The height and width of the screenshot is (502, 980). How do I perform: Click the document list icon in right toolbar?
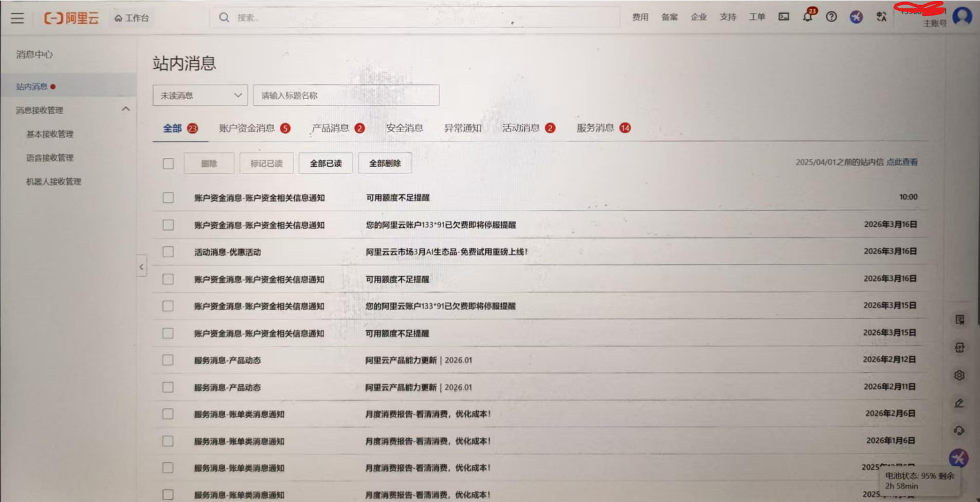click(x=959, y=320)
